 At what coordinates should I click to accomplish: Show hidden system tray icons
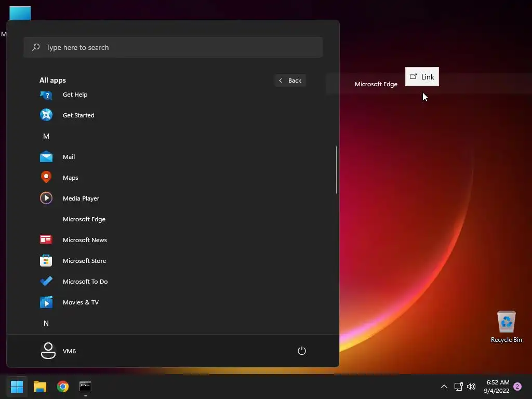tap(444, 387)
